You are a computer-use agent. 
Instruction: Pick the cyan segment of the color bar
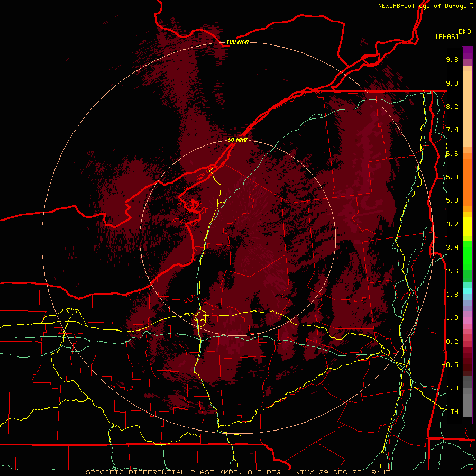coord(467,290)
